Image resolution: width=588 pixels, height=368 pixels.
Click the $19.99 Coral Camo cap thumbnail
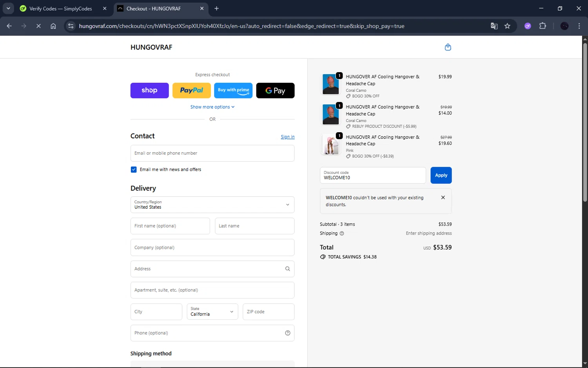[330, 84]
